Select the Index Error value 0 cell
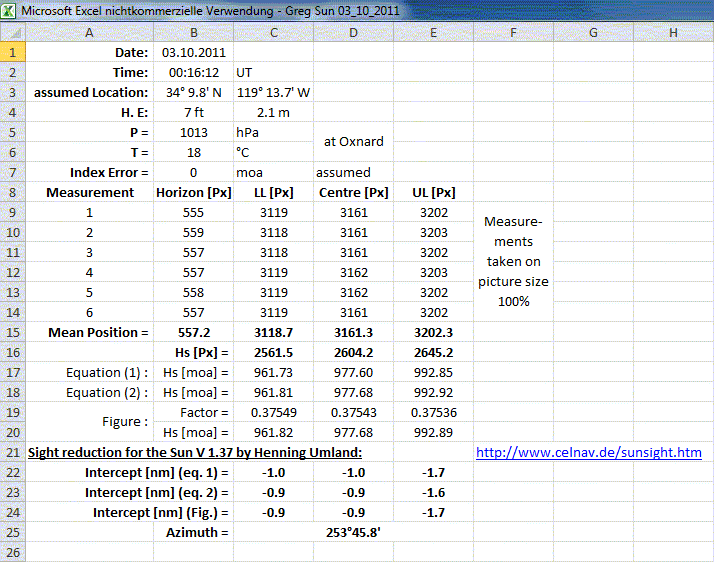Screen dimensions: 714x562 coord(193,172)
